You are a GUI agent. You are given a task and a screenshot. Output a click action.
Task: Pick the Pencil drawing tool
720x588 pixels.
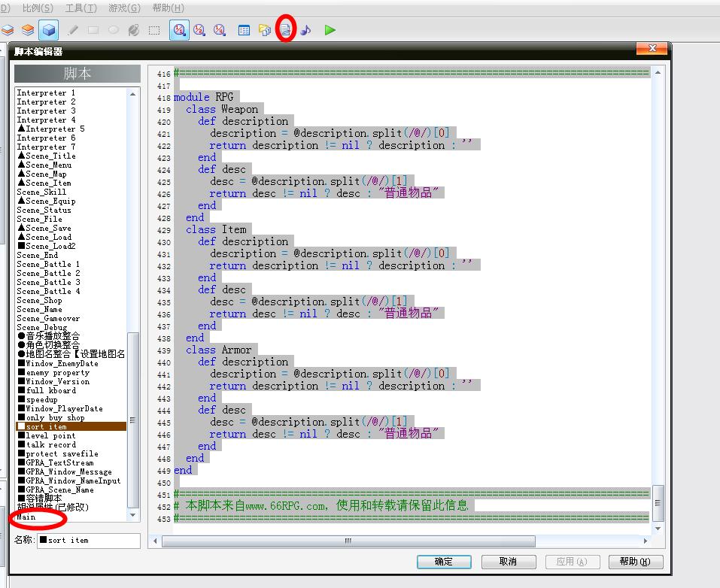click(72, 30)
